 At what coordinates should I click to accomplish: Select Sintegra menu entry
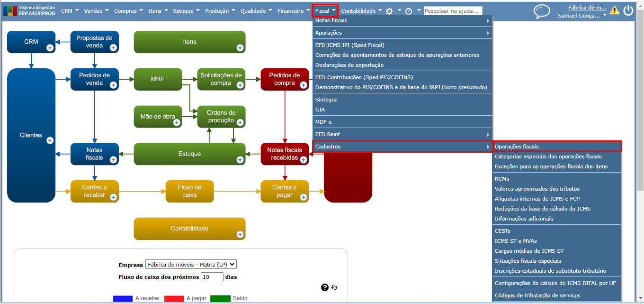[x=326, y=100]
